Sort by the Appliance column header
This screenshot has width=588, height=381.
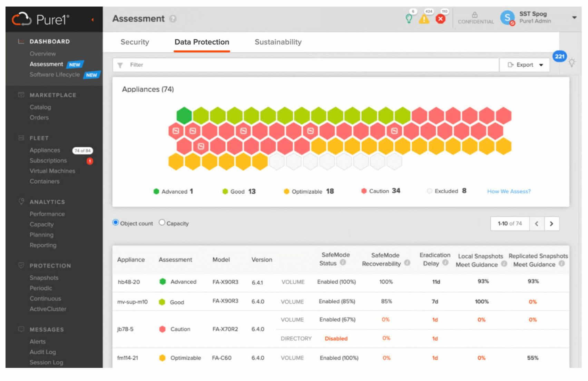[131, 260]
